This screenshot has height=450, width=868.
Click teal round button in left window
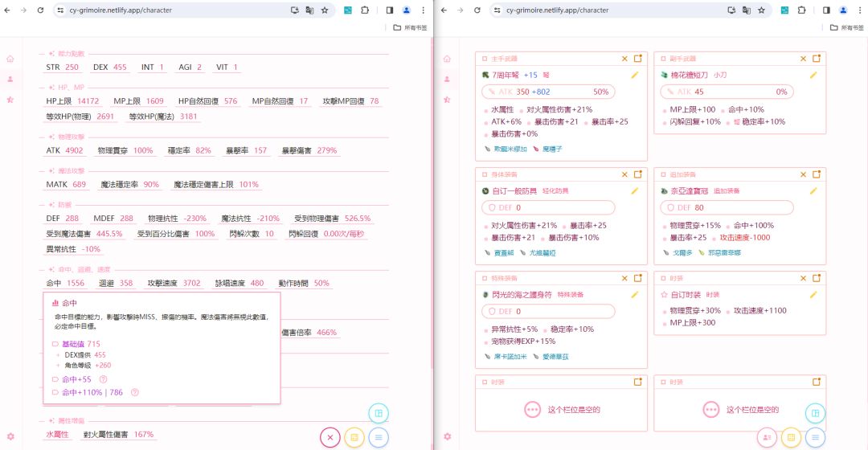(379, 413)
